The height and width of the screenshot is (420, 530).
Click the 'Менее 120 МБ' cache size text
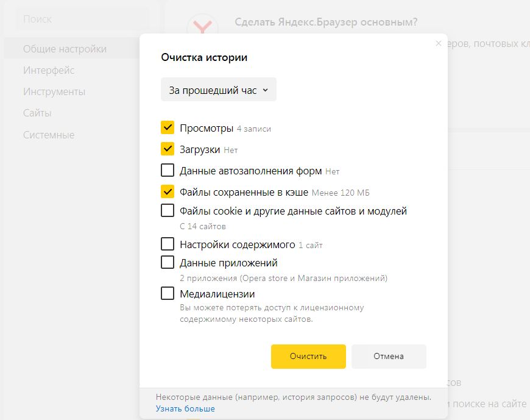click(341, 193)
